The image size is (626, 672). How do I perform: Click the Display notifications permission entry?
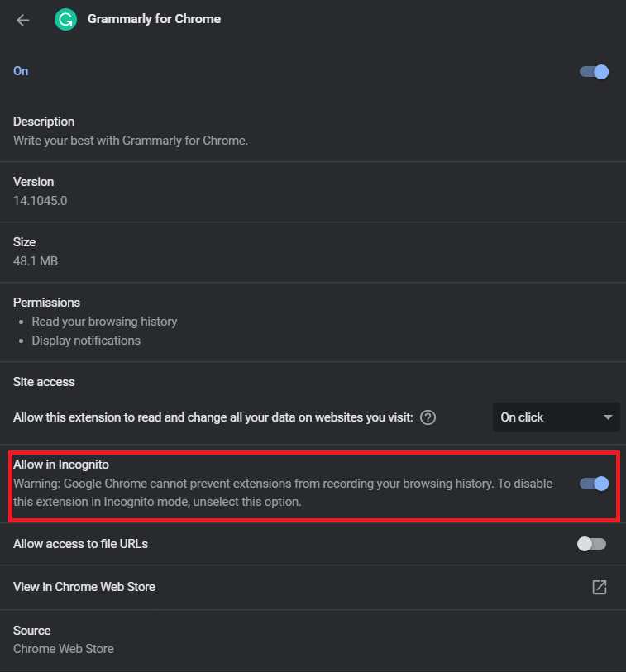(86, 341)
